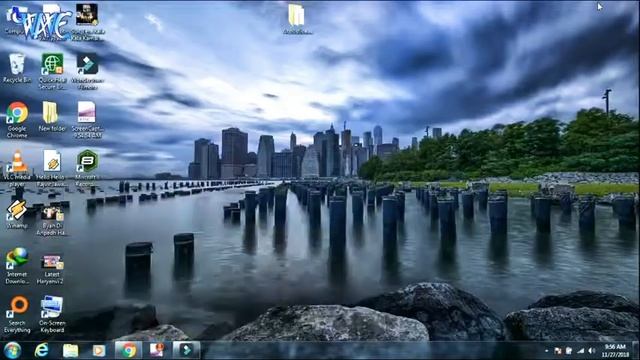Open Windows Media Player from the taskbar
Screen dimensions: 640x360
click(x=99, y=350)
